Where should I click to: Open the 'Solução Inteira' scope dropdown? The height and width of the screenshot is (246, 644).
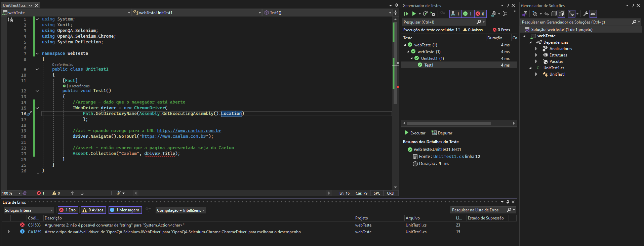point(29,210)
